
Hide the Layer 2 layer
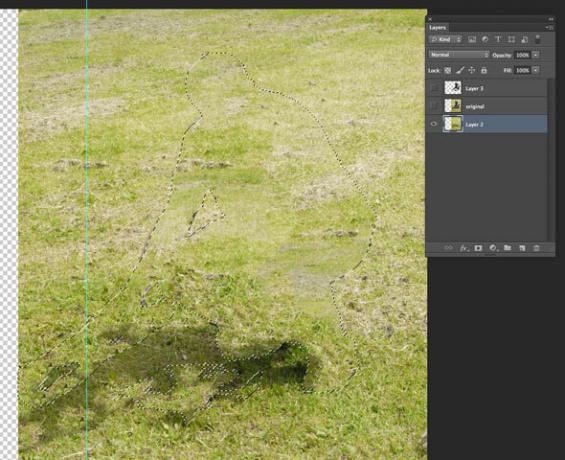click(434, 124)
